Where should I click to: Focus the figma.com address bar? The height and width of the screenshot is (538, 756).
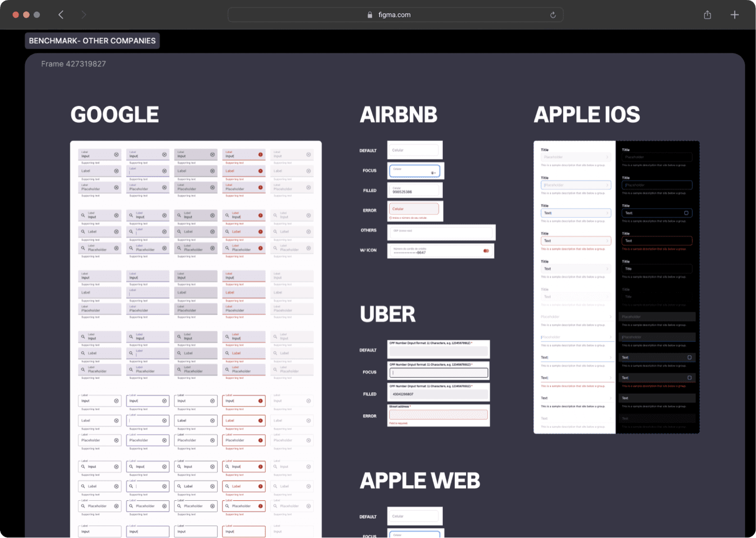395,15
